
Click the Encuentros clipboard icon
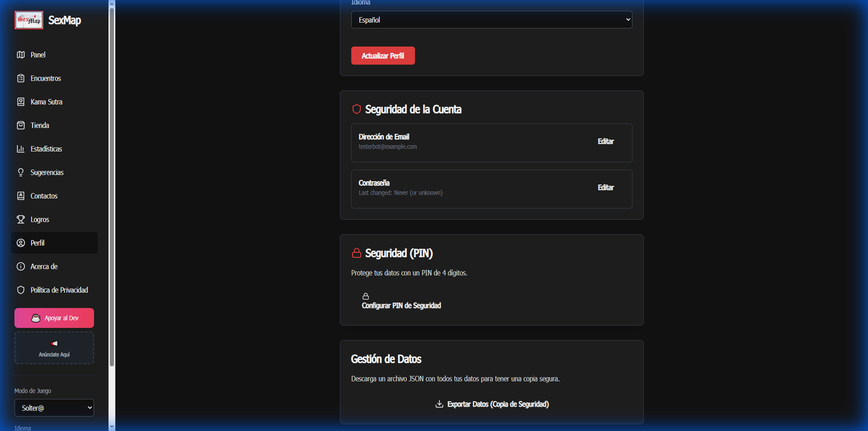(21, 78)
